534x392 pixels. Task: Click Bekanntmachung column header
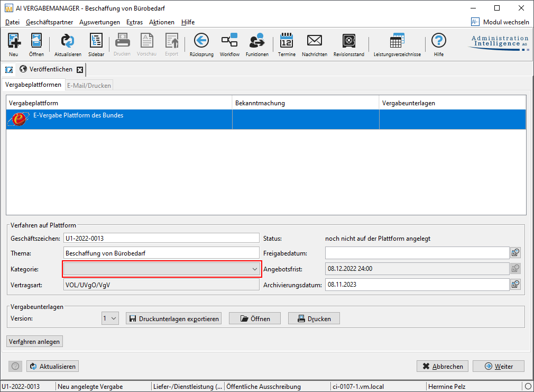pos(306,103)
